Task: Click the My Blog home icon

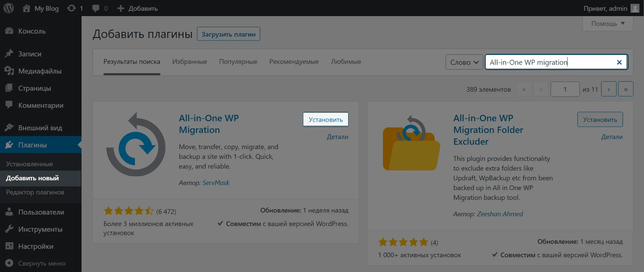Action: pyautogui.click(x=26, y=8)
